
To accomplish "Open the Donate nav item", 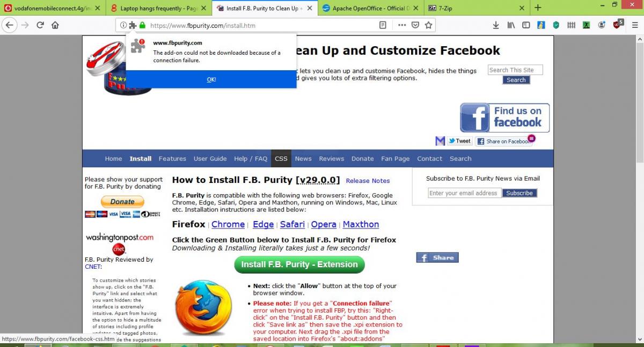I will tap(363, 159).
